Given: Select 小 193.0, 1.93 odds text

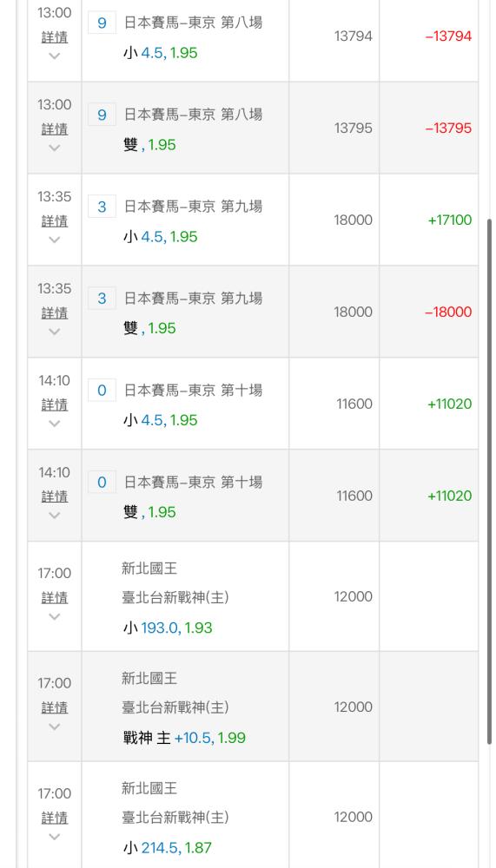Looking at the screenshot, I should tap(168, 628).
